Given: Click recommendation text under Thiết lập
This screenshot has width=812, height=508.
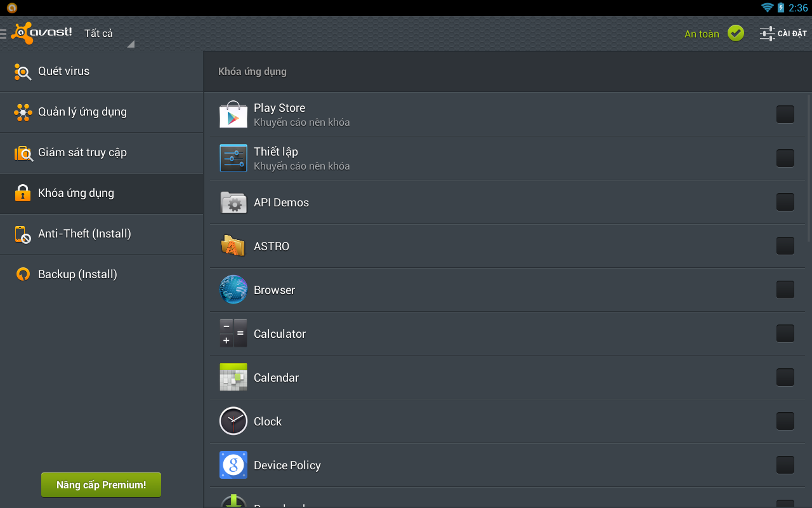Looking at the screenshot, I should tap(302, 166).
